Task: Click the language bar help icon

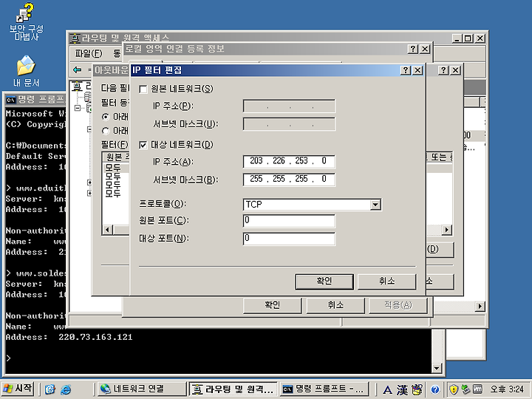Action: click(435, 389)
